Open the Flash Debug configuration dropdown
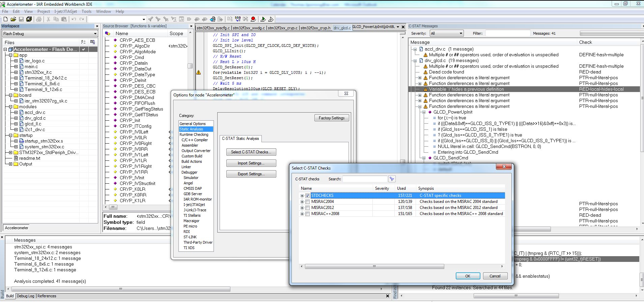644x302 pixels. click(95, 34)
